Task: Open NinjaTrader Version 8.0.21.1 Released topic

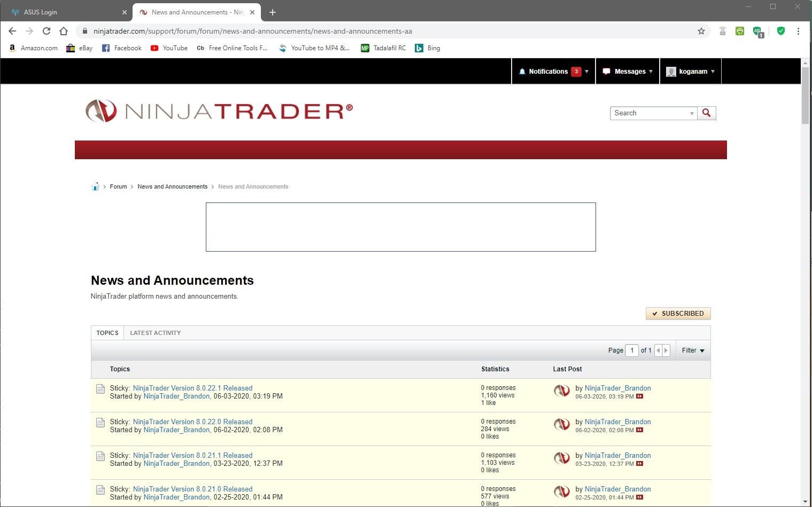Action: 192,456
